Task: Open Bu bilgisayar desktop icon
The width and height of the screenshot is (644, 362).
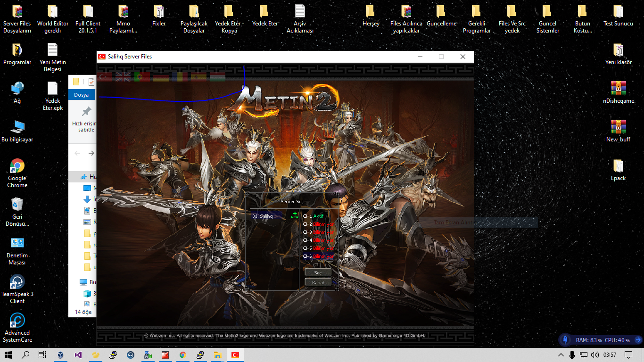Action: (17, 132)
